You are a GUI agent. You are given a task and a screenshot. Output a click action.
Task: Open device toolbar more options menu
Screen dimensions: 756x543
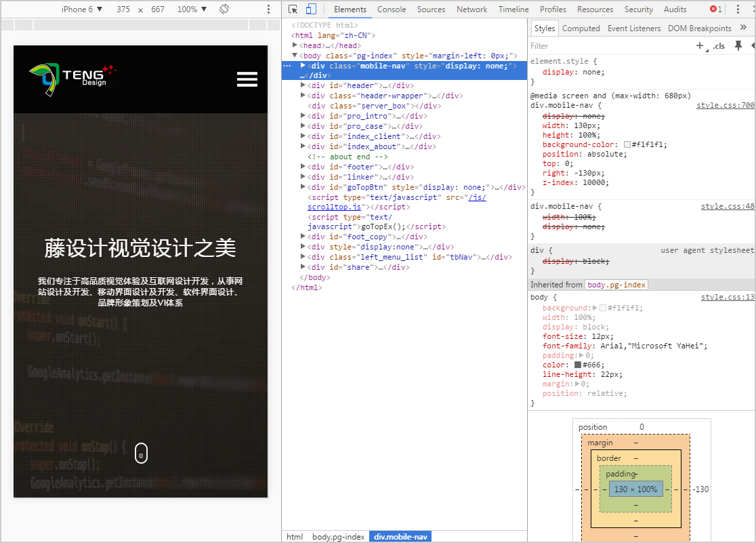click(268, 9)
